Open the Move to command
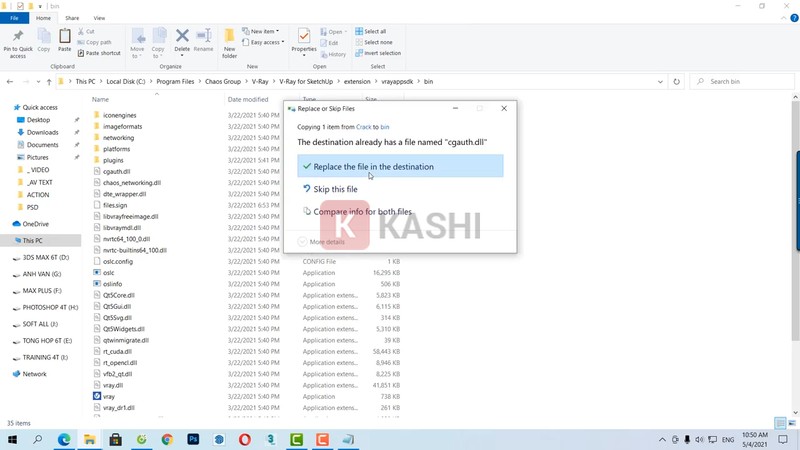The height and width of the screenshot is (450, 800). (137, 43)
